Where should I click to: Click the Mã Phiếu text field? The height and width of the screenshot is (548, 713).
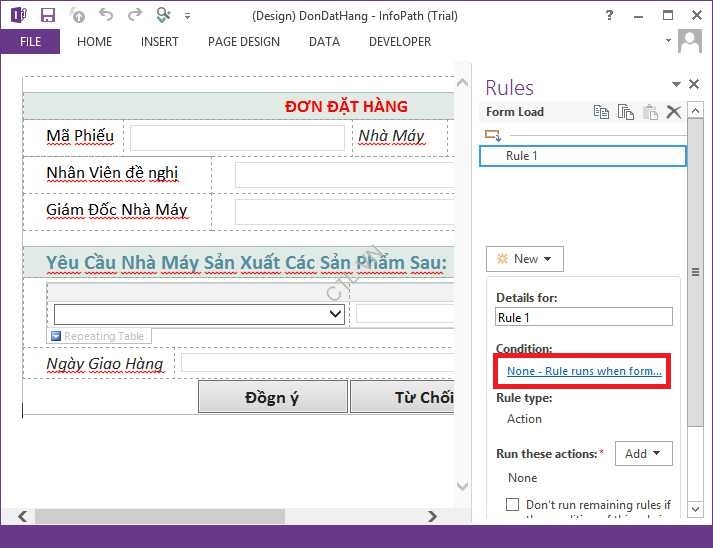tap(237, 137)
